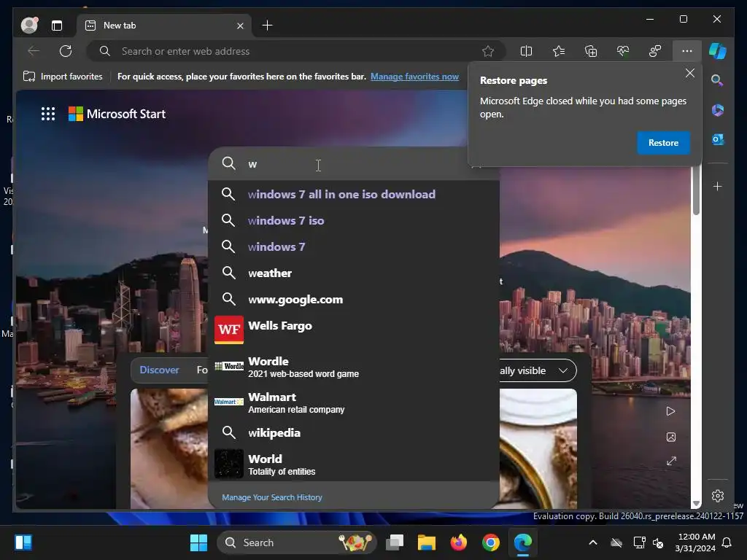Close the Restore pages popup
The width and height of the screenshot is (747, 560).
pyautogui.click(x=690, y=73)
